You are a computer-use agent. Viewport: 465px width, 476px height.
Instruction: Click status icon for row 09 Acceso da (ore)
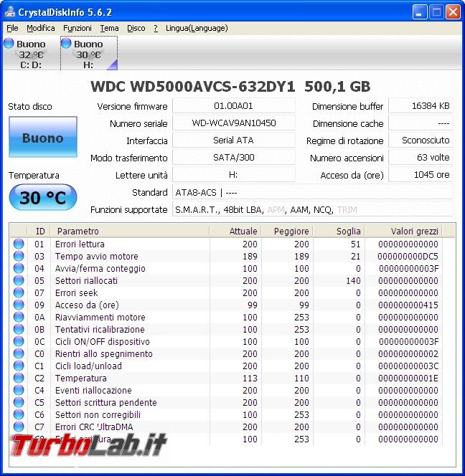(19, 305)
